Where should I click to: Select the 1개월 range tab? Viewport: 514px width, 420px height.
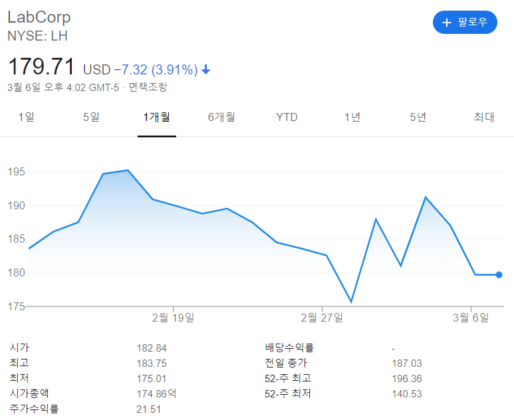tap(157, 117)
